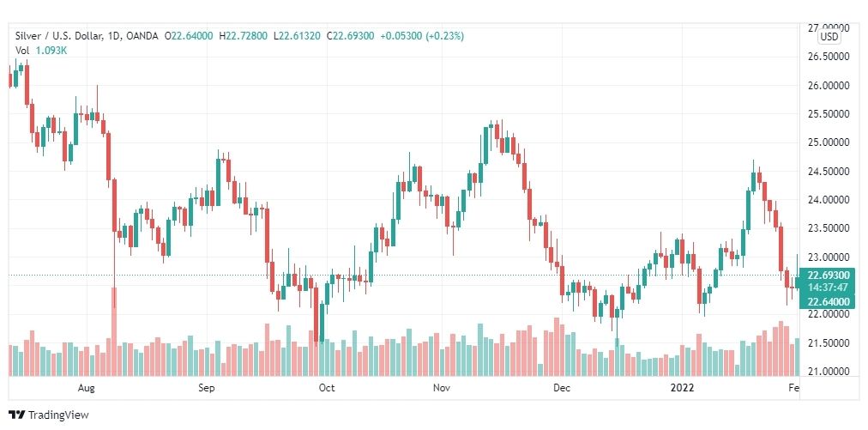The height and width of the screenshot is (430, 868).
Task: Click the Nov label on the time axis
Action: (x=442, y=388)
